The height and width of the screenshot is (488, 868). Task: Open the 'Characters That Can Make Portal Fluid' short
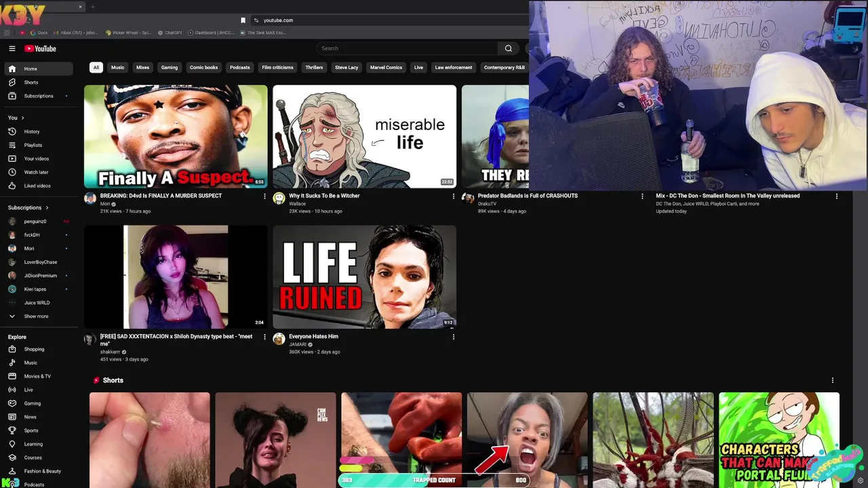click(x=779, y=440)
